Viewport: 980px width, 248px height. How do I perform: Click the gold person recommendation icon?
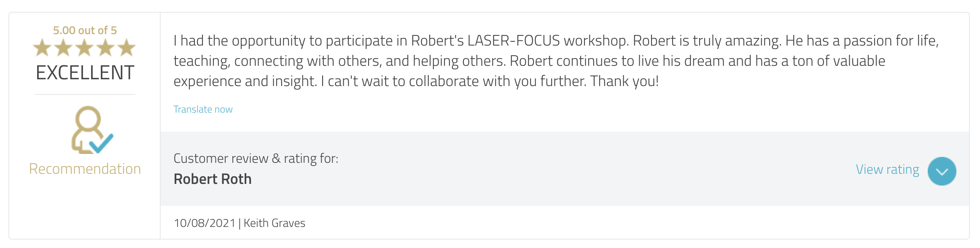coord(86,127)
